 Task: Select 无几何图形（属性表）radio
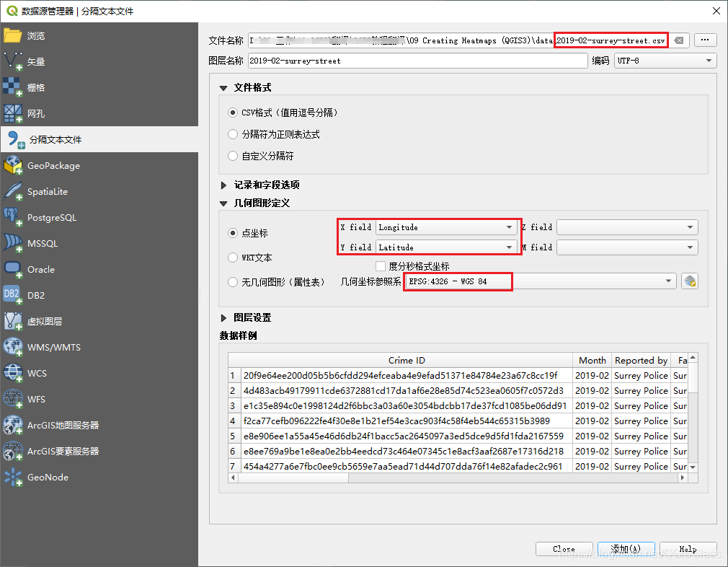233,281
